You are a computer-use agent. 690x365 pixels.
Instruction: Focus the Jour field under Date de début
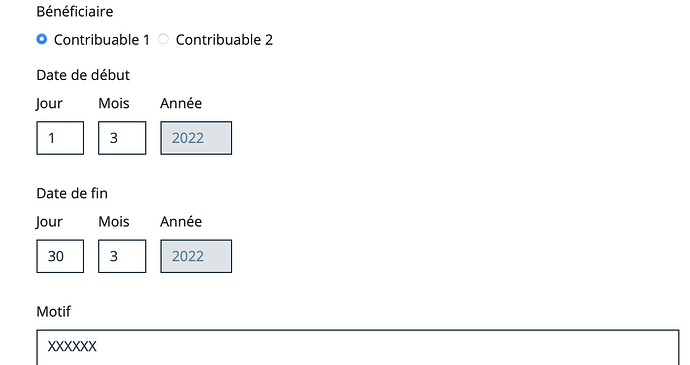tap(60, 138)
